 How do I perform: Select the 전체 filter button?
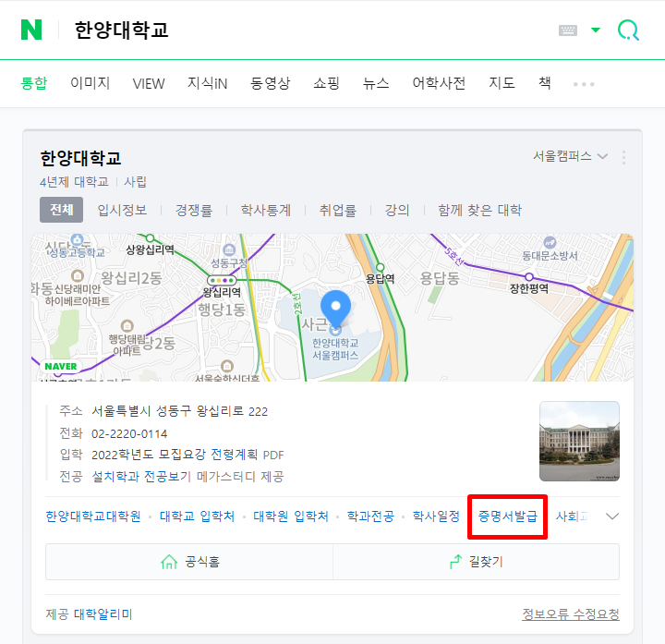[x=62, y=210]
